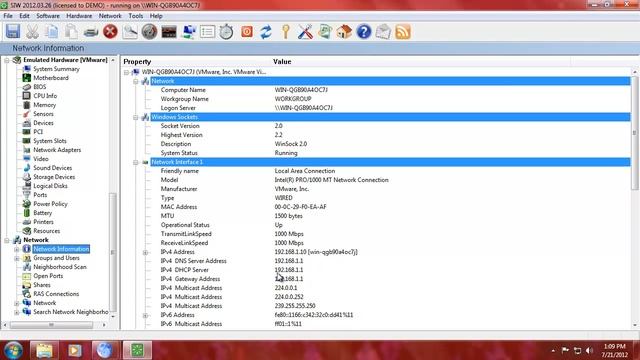Click the list report toolbar icon
The width and height of the screenshot is (640, 360).
coord(207,31)
